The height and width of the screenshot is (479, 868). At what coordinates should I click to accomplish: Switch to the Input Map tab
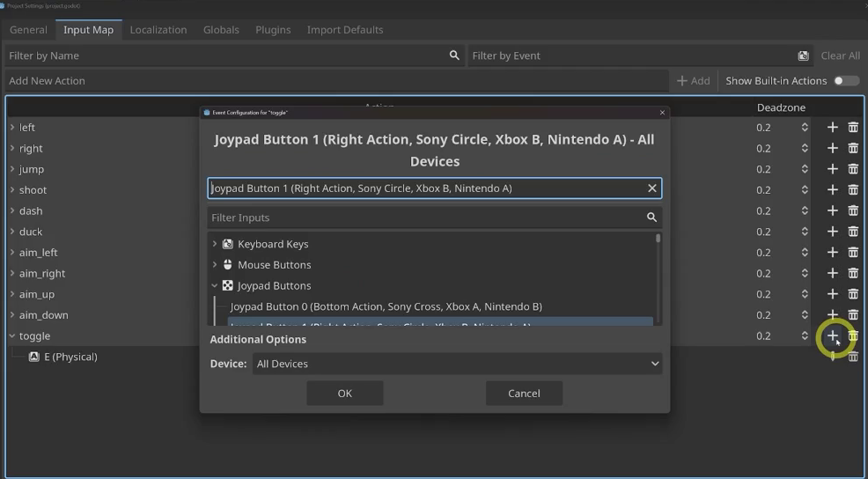[89, 30]
